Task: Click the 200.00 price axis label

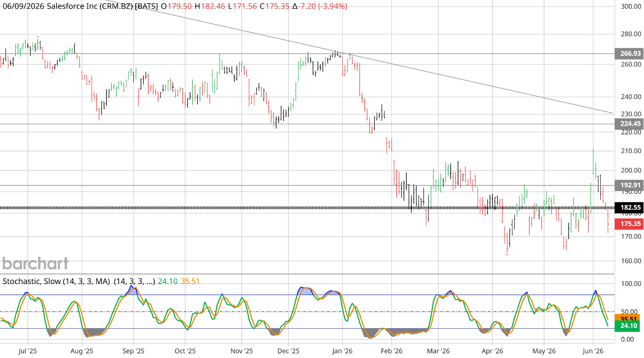Action: point(631,171)
